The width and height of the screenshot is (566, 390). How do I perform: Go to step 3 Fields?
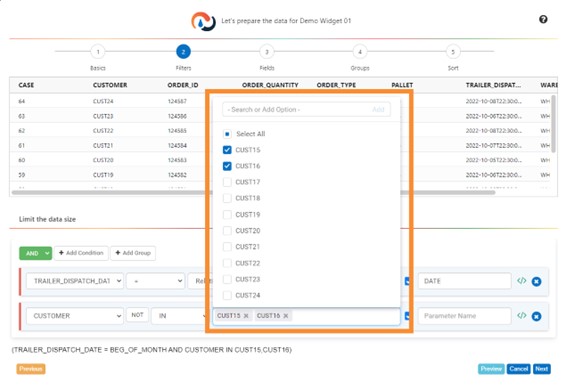point(267,52)
